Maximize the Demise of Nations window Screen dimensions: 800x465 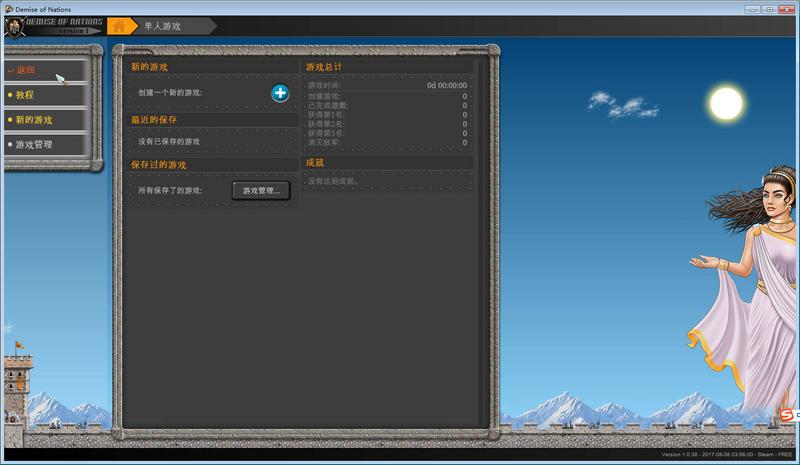769,8
